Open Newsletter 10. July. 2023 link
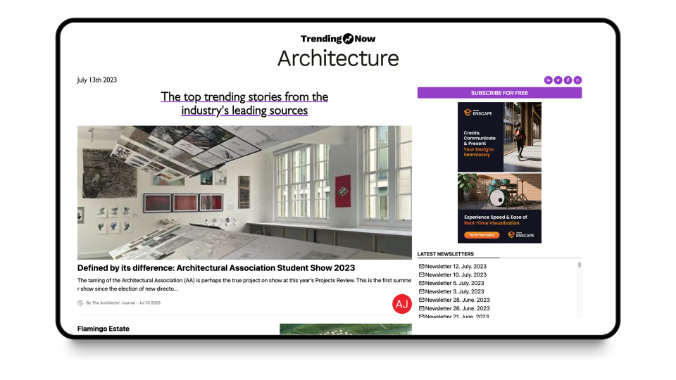Screen dimensions: 676x380 pyautogui.click(x=456, y=275)
